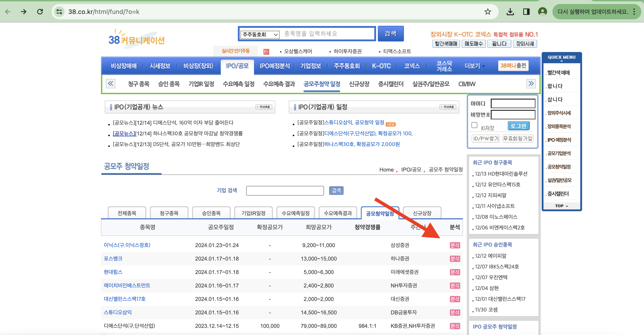
Task: Click the 로그인 button
Action: coord(519,126)
